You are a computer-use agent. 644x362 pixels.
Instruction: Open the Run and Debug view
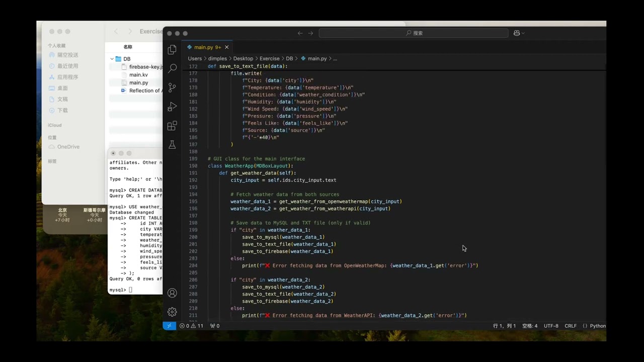coord(172,107)
